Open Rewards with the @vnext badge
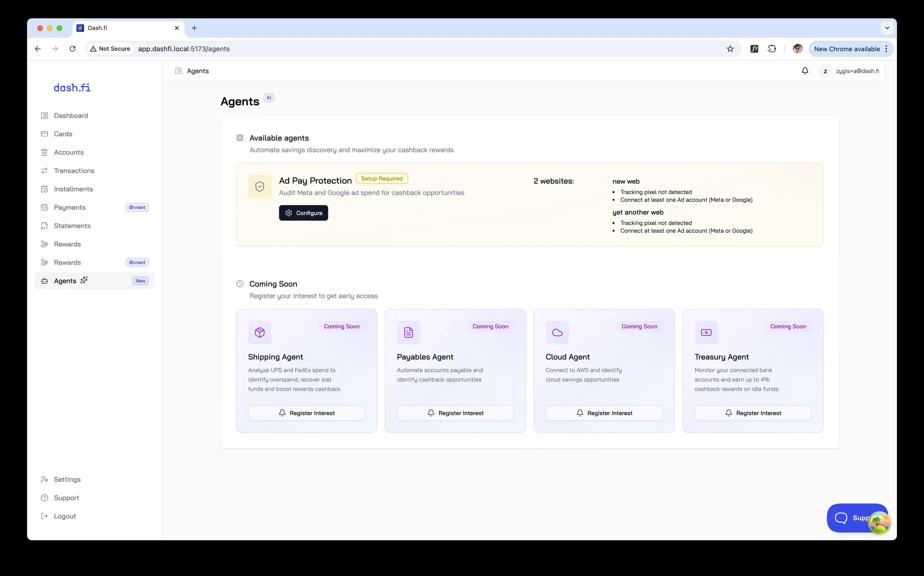This screenshot has width=924, height=576. [94, 263]
